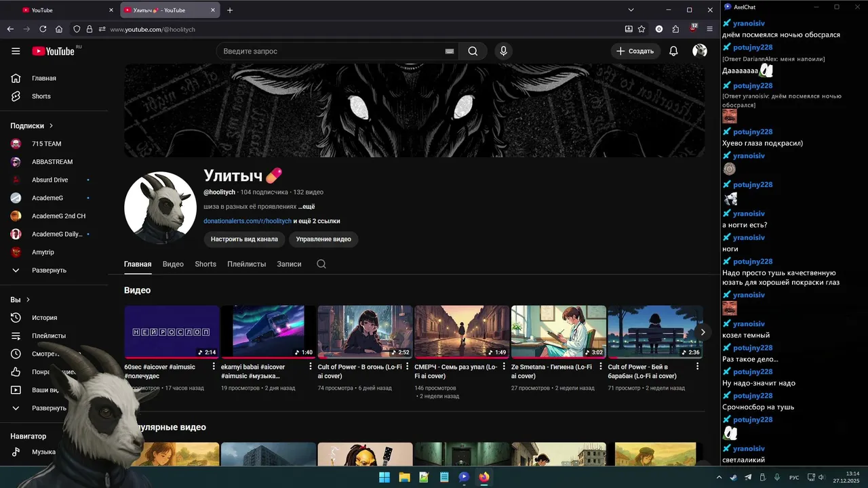Switch to the Видео channel tab

coord(173,264)
